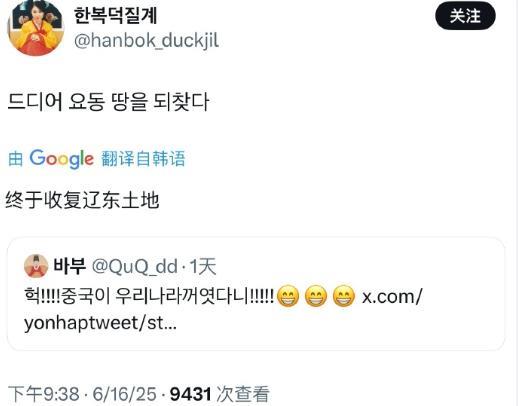Image resolution: width=518 pixels, height=406 pixels.
Task: Click the @hanbok_duckjil handle
Action: point(146,41)
